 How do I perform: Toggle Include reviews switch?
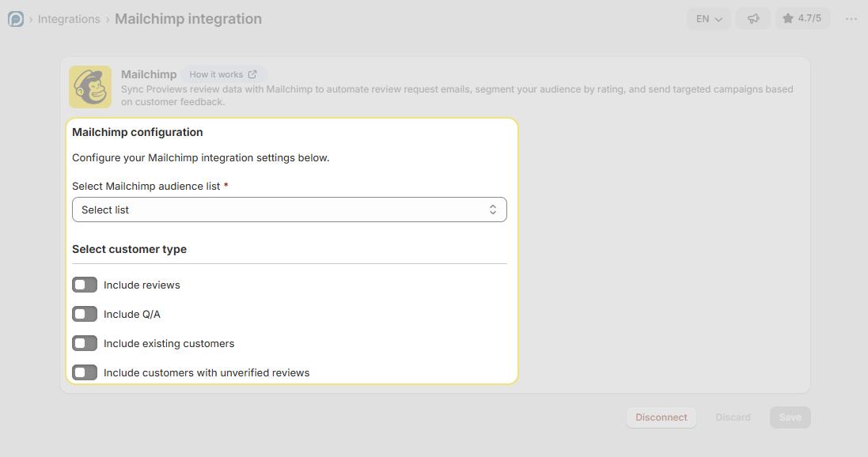point(85,285)
